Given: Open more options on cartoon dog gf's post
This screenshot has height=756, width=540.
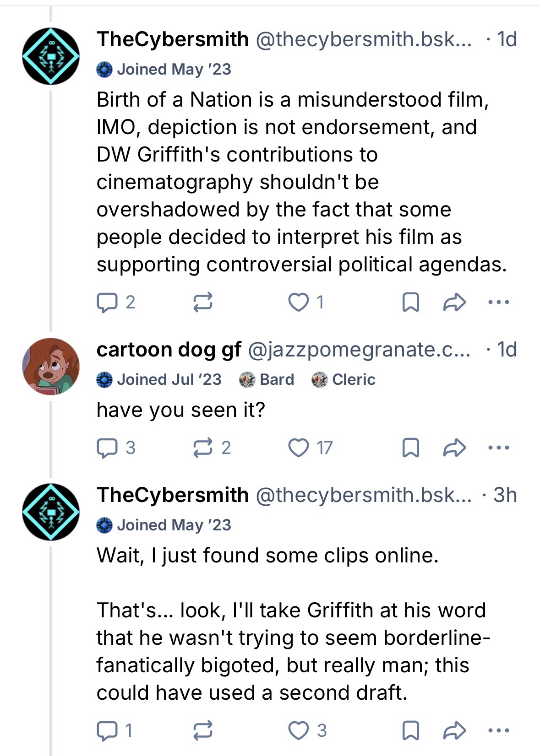Looking at the screenshot, I should (x=499, y=448).
